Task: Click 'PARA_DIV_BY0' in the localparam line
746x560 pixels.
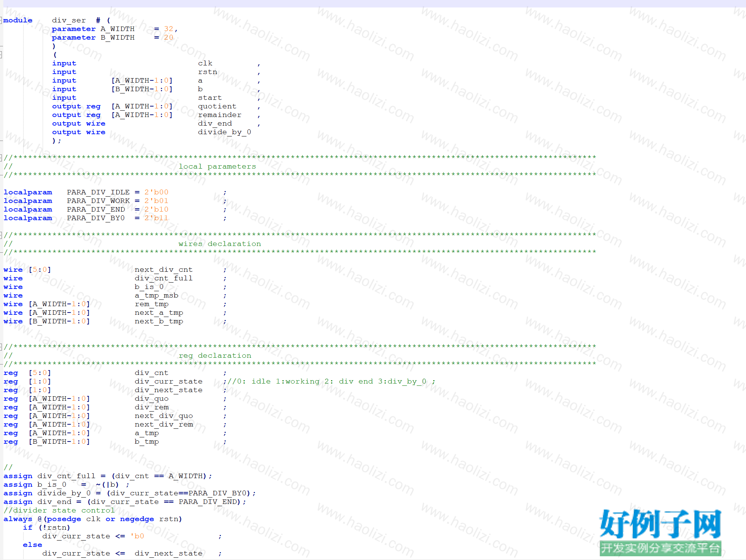Action: click(96, 218)
